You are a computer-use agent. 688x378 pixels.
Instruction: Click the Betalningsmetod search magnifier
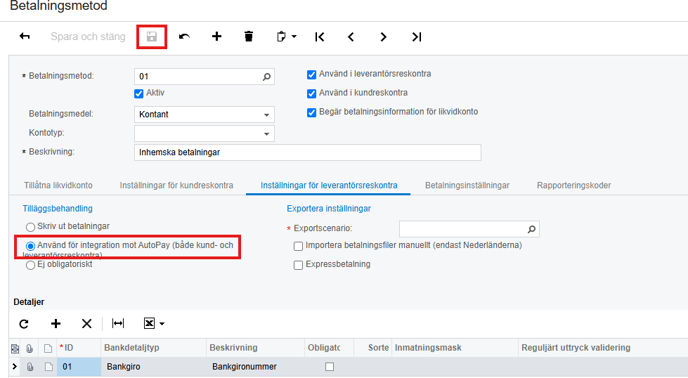(266, 77)
